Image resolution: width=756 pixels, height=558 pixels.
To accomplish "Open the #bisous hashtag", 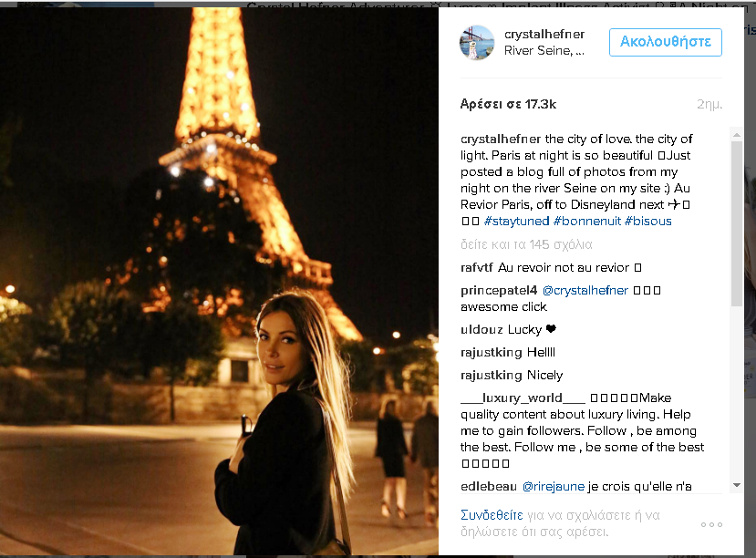I will pos(648,222).
